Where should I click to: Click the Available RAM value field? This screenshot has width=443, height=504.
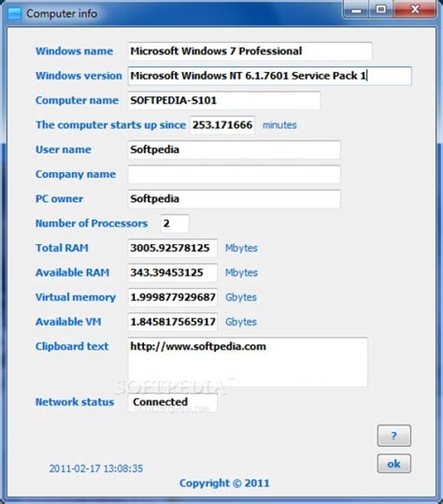pyautogui.click(x=173, y=273)
